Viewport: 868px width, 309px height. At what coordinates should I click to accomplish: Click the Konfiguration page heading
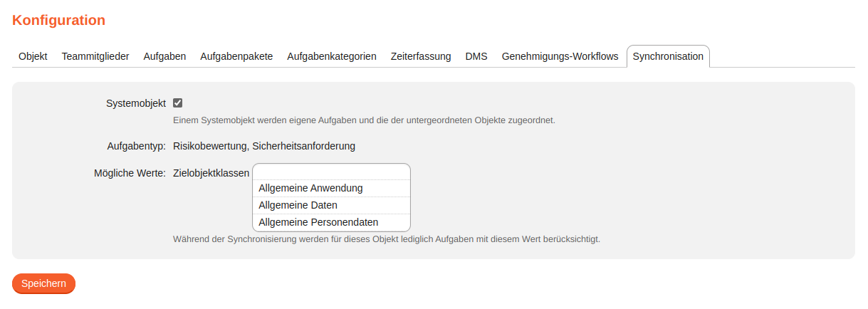(59, 21)
